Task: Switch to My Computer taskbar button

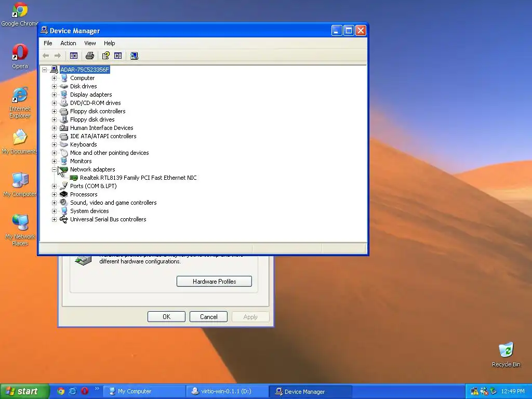Action: tap(144, 391)
